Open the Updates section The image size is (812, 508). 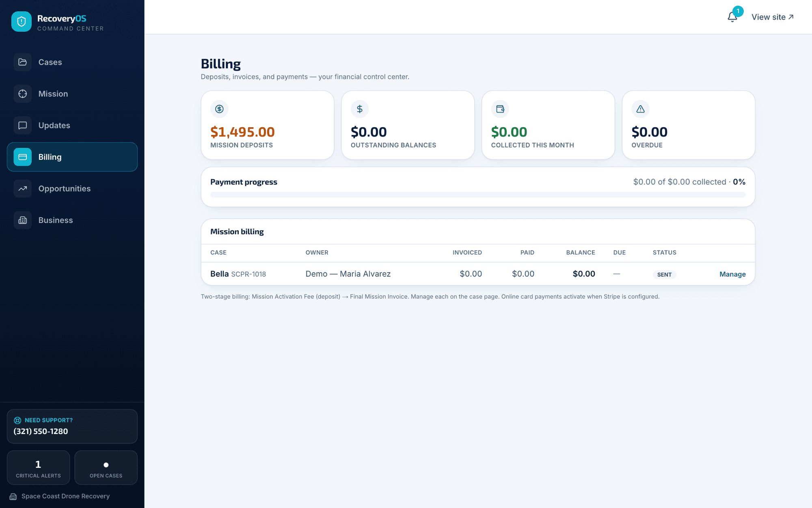tap(72, 125)
